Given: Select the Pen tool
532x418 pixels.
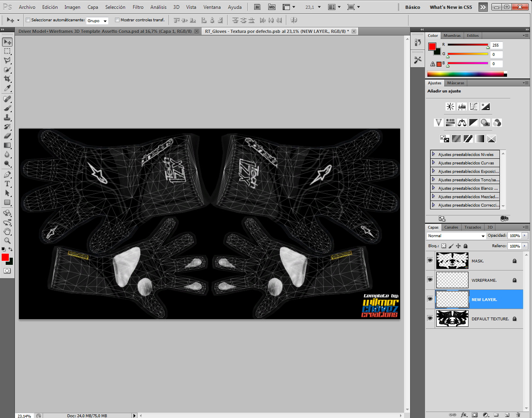Looking at the screenshot, I should 7,174.
